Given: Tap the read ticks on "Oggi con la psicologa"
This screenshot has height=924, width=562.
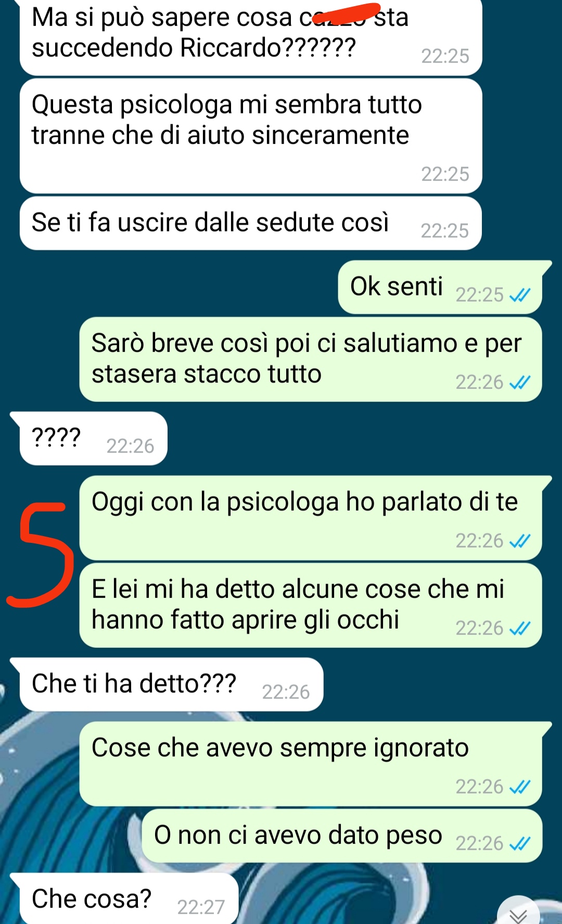Looking at the screenshot, I should 520,541.
